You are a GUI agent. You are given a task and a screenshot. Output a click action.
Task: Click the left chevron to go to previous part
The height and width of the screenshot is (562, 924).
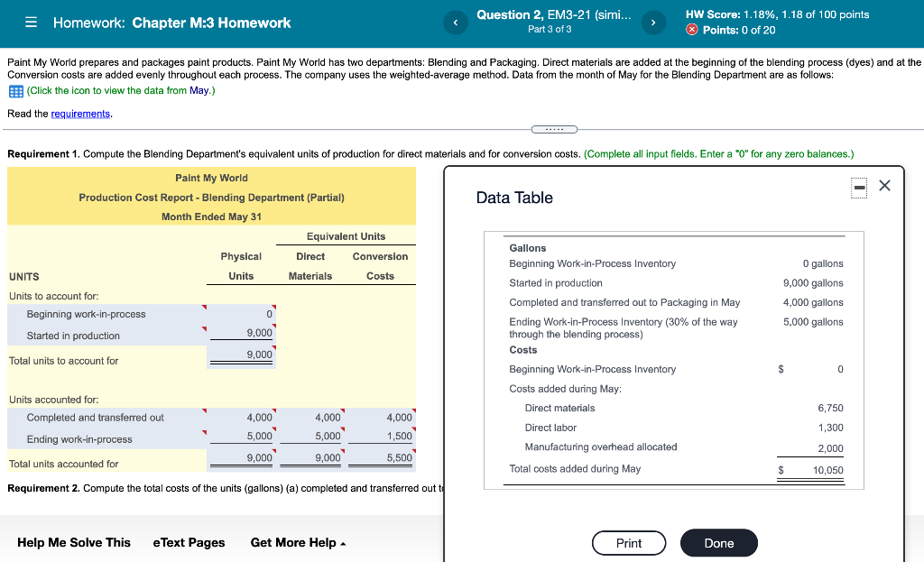coord(456,22)
